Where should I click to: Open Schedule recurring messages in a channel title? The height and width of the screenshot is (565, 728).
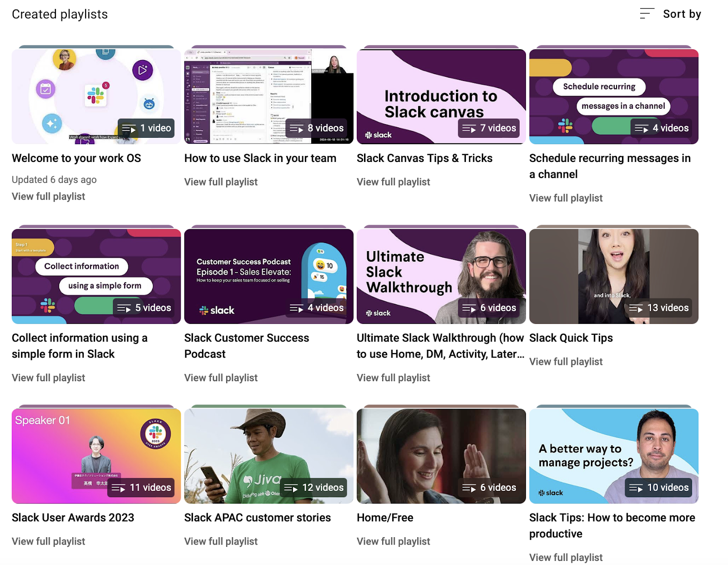pos(610,166)
